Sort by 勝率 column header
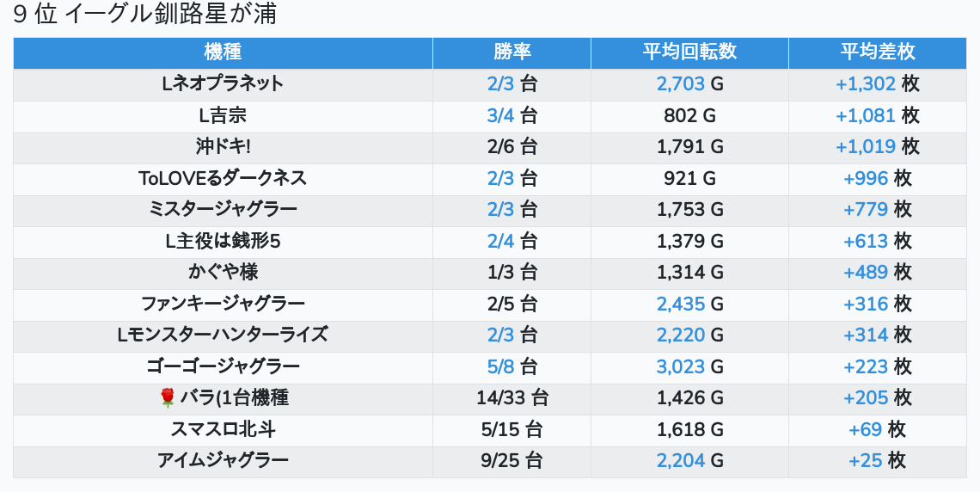The width and height of the screenshot is (980, 492). tap(511, 52)
